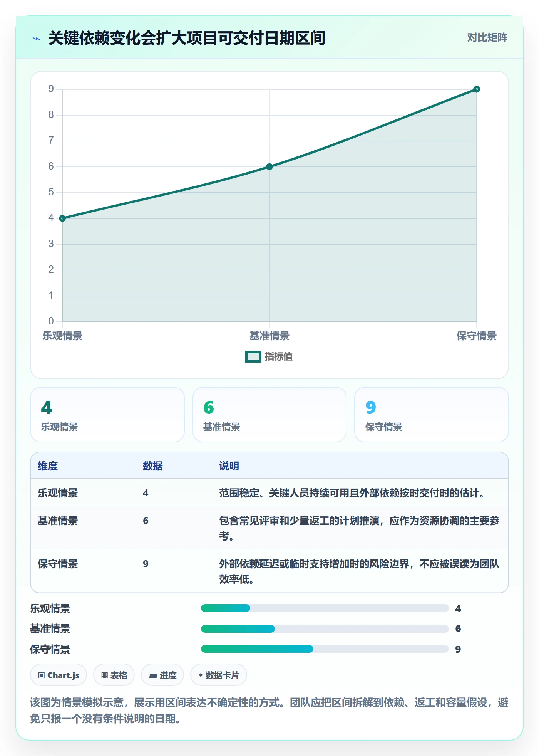Viewport: 539px width, 756px height.
Task: Click table value 9 in 保守情景 row
Action: click(x=146, y=564)
